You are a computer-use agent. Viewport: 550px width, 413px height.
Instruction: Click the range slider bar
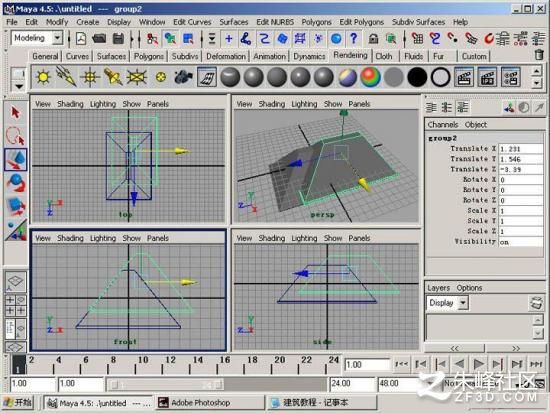pos(166,385)
